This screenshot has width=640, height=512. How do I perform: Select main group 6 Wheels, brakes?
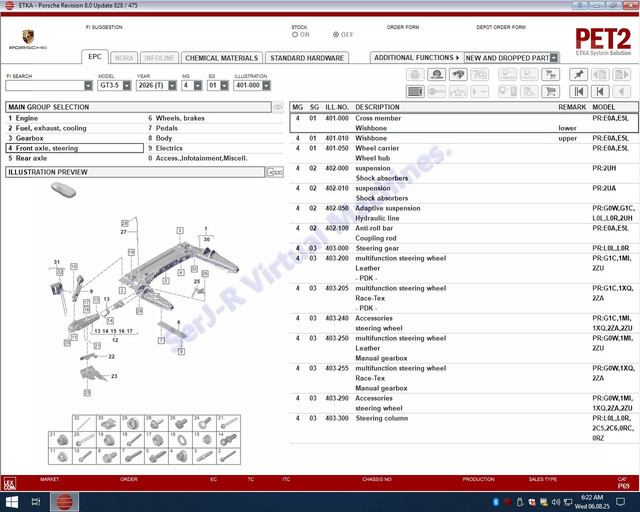click(215, 118)
